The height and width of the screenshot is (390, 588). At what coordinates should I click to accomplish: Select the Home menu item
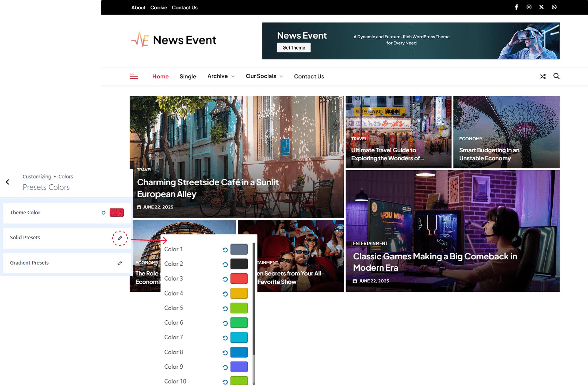coord(160,76)
